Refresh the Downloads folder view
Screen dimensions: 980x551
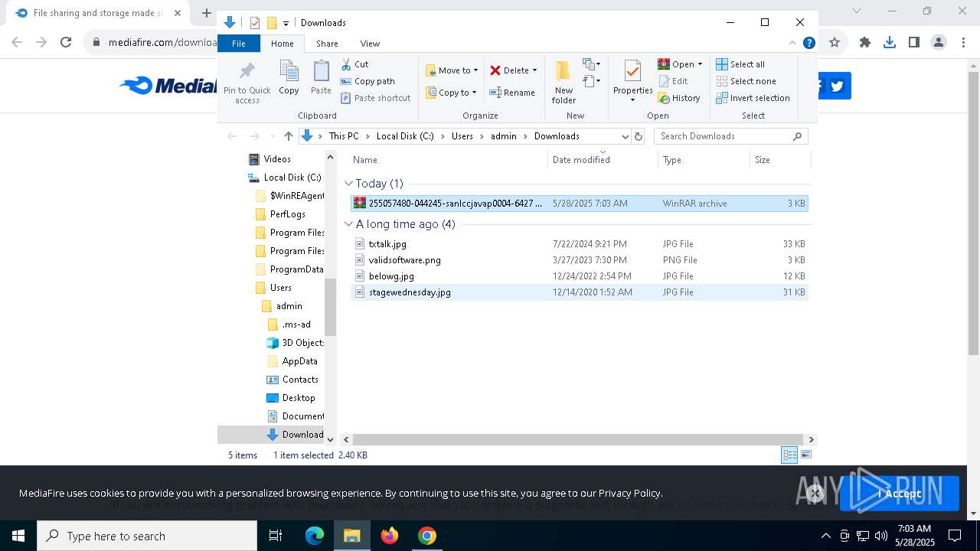click(x=639, y=136)
